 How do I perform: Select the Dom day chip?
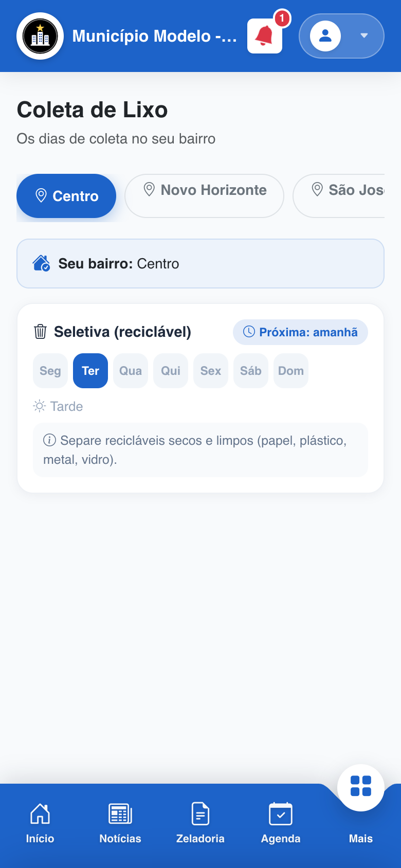[291, 371]
